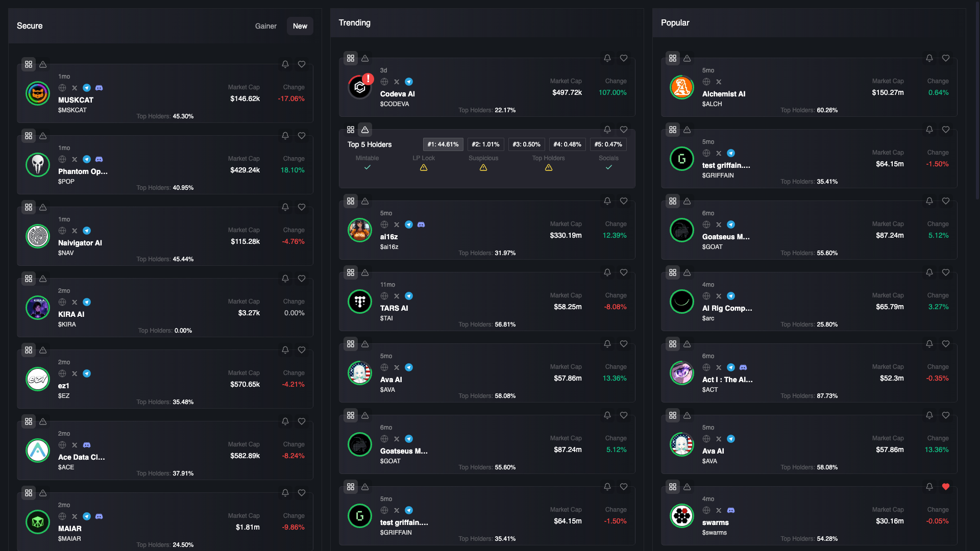Click bell icon on Goatseus Popular card
The height and width of the screenshot is (551, 980).
(x=929, y=201)
